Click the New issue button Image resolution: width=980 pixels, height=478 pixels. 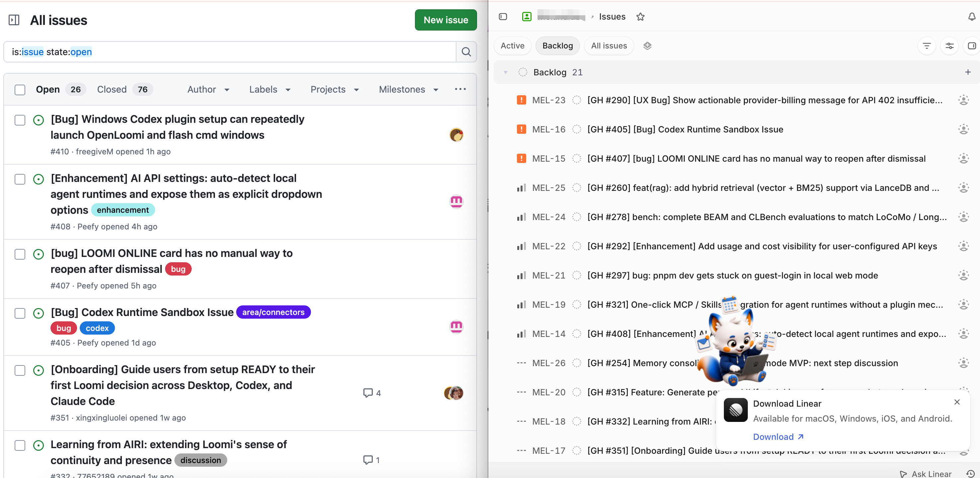coord(445,20)
